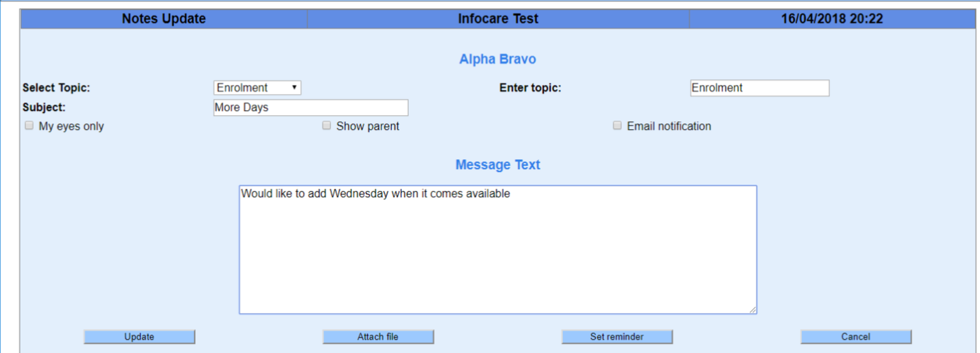This screenshot has width=980, height=353.
Task: Tick the Show parent checkbox
Action: tap(327, 126)
